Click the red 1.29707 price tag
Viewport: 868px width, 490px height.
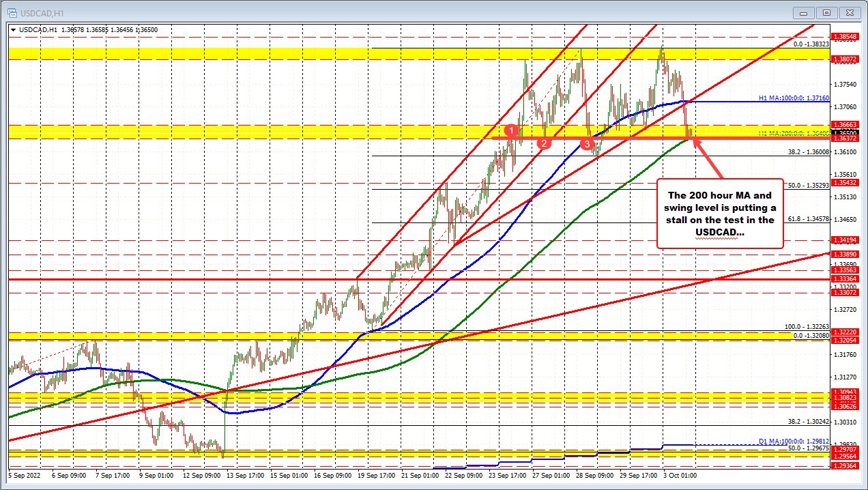[845, 450]
